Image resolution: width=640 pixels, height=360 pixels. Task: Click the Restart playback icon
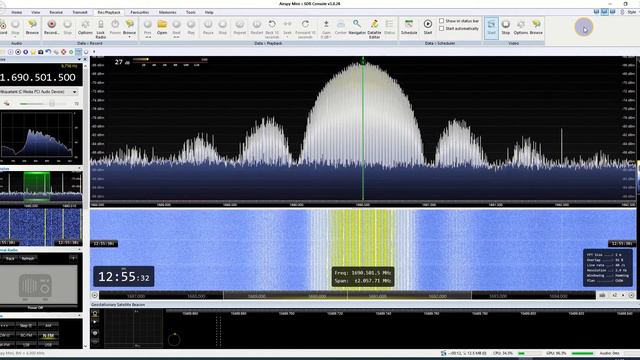click(x=257, y=27)
